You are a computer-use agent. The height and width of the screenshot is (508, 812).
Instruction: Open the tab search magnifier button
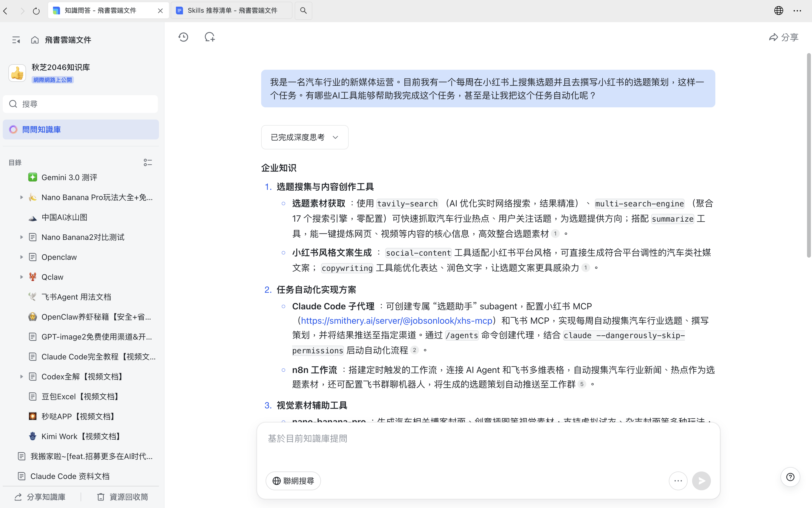pyautogui.click(x=303, y=11)
